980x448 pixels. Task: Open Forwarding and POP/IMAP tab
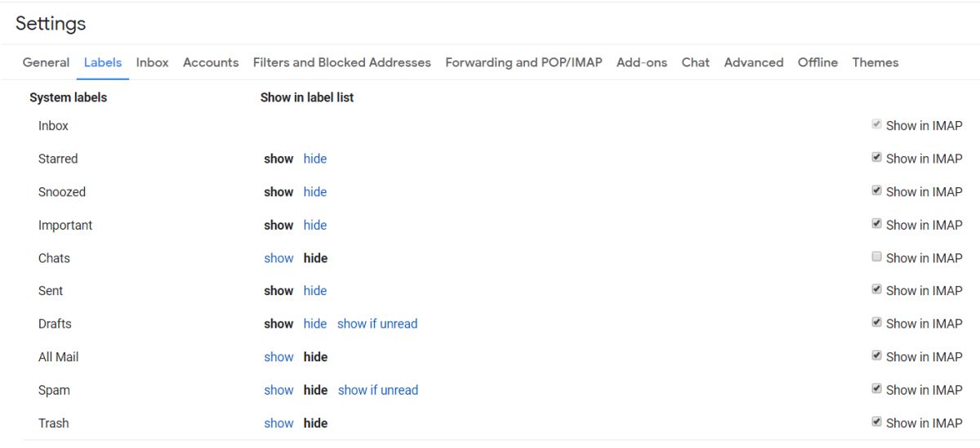[523, 62]
